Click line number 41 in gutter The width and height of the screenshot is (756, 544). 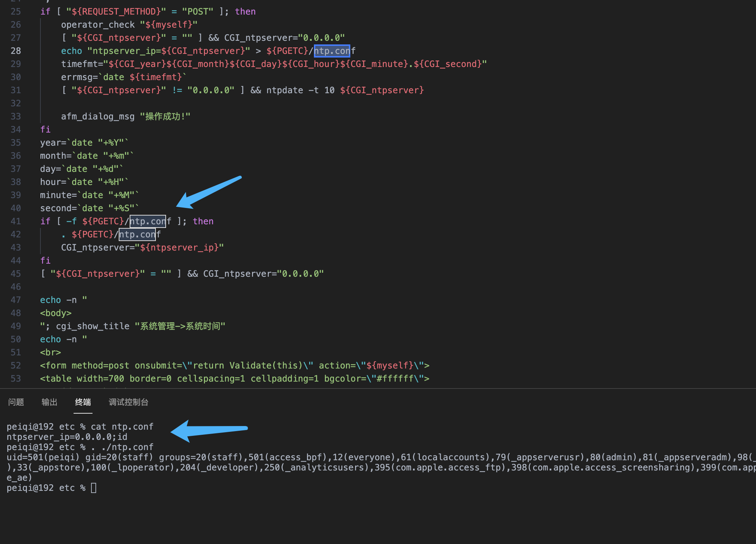pos(16,221)
